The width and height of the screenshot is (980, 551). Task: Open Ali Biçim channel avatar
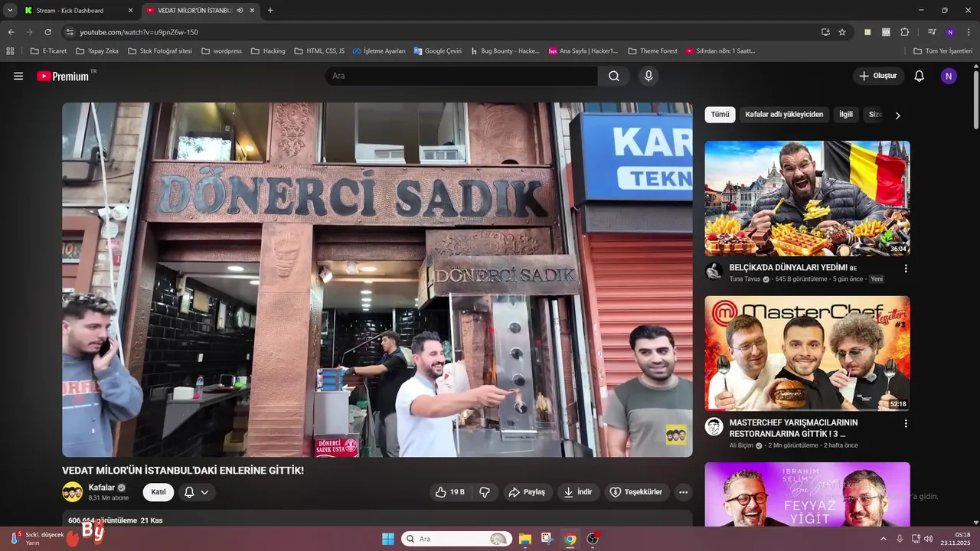click(x=714, y=426)
